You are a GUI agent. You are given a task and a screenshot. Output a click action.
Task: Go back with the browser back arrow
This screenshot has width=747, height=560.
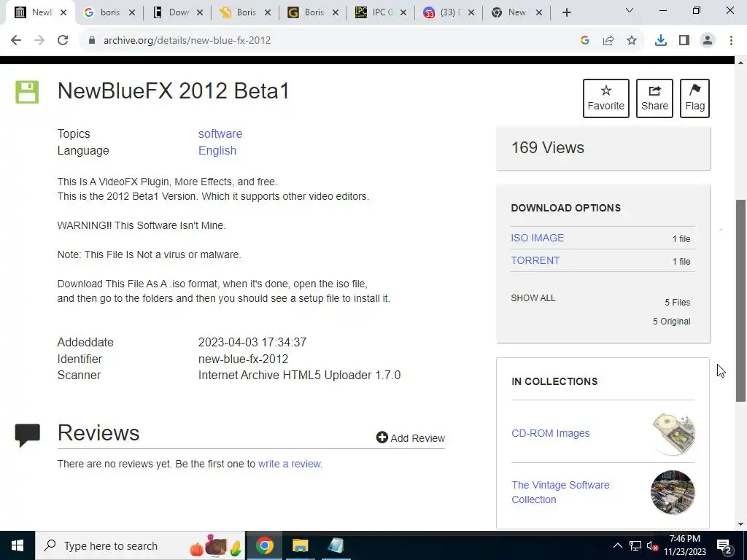point(16,41)
